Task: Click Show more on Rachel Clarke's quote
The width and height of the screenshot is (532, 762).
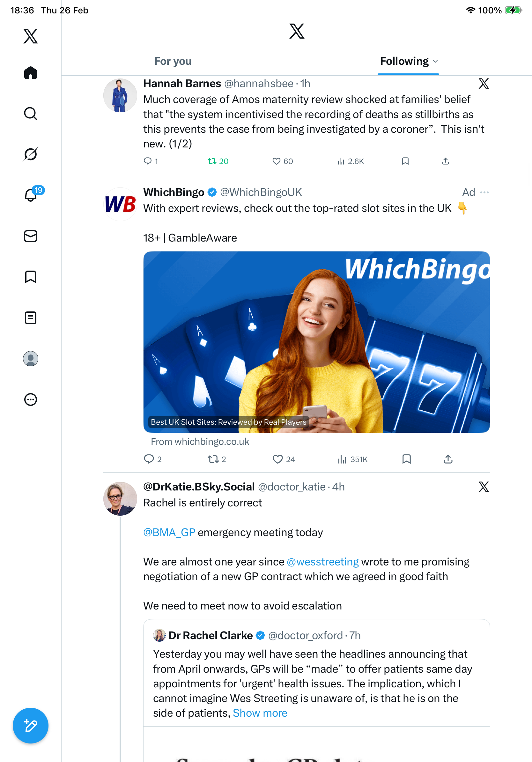Action: (260, 713)
